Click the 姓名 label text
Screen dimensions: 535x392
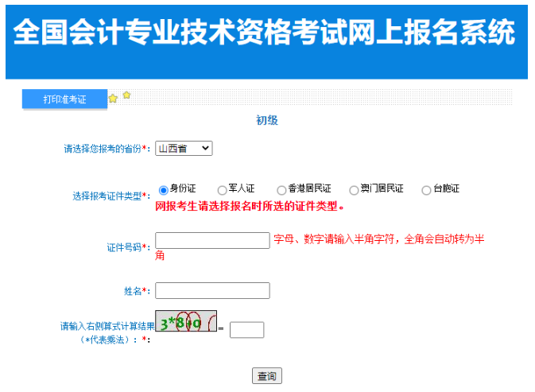tap(137, 291)
